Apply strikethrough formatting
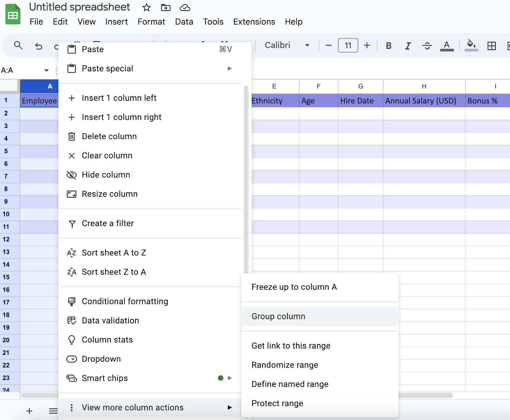This screenshot has width=510, height=420. tap(427, 46)
